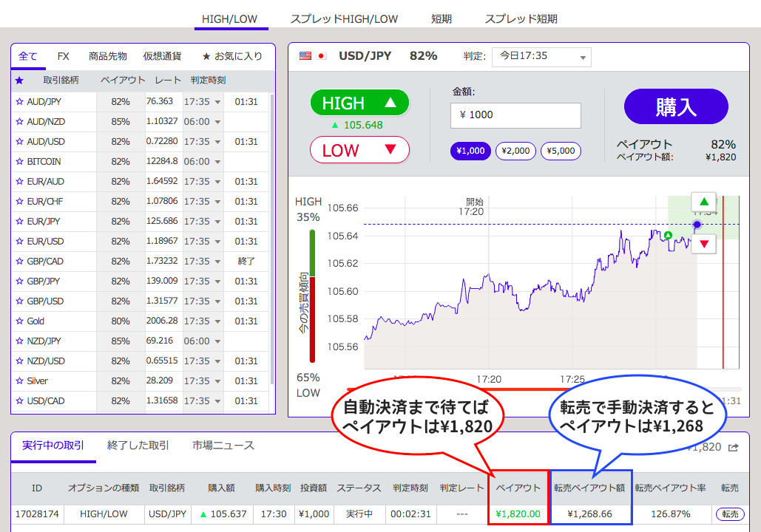Viewport: 761px width, 532px height.
Task: Open AUD/NZD 06:00 expiry dropdown
Action: click(x=217, y=122)
